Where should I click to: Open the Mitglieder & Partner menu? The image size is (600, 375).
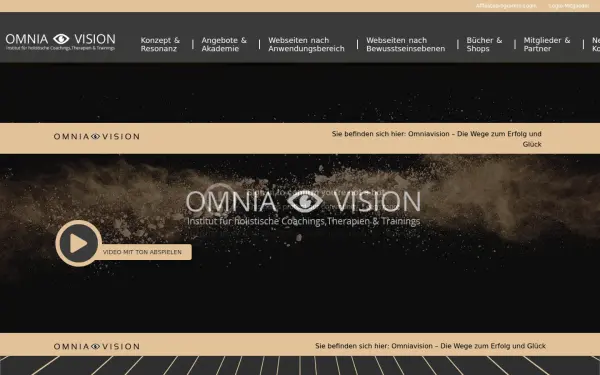(x=547, y=44)
